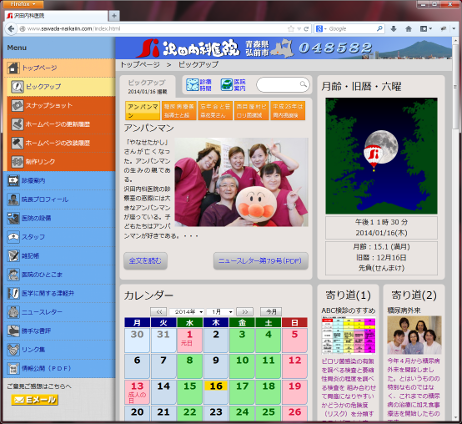Click the portrait icon beside 院長プロフィール

pyautogui.click(x=13, y=199)
